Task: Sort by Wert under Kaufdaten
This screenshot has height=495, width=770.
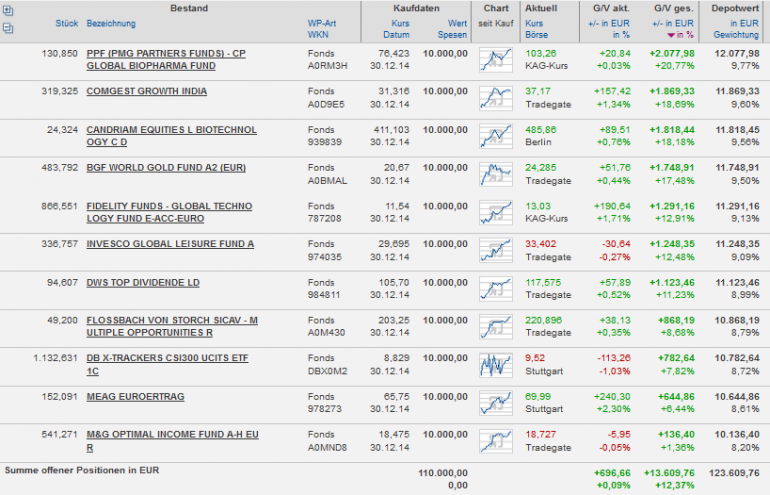Action: pos(457,24)
